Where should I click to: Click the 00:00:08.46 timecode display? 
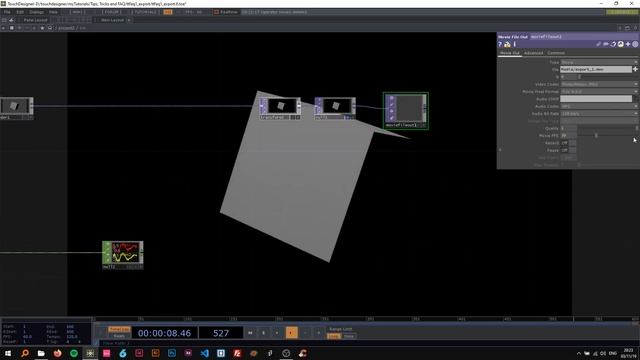164,333
